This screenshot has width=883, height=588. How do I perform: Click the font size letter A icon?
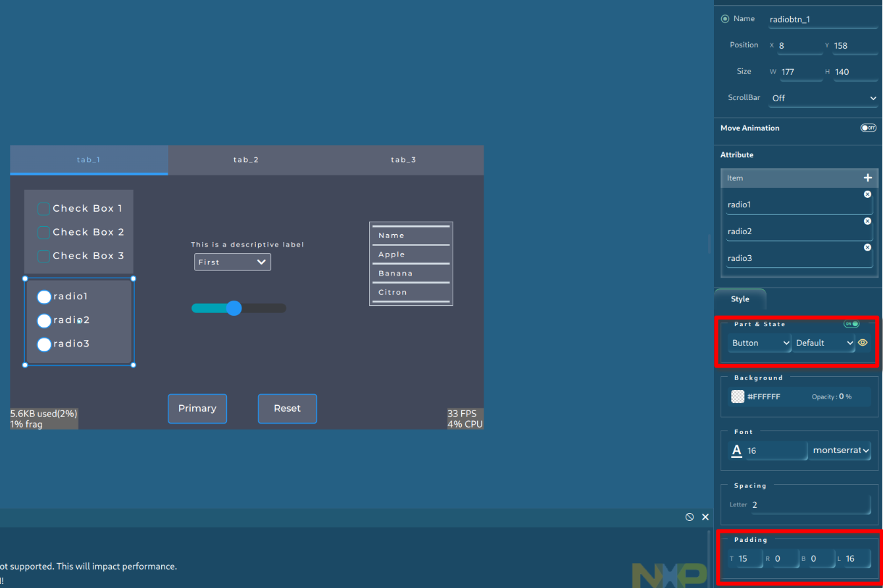736,450
